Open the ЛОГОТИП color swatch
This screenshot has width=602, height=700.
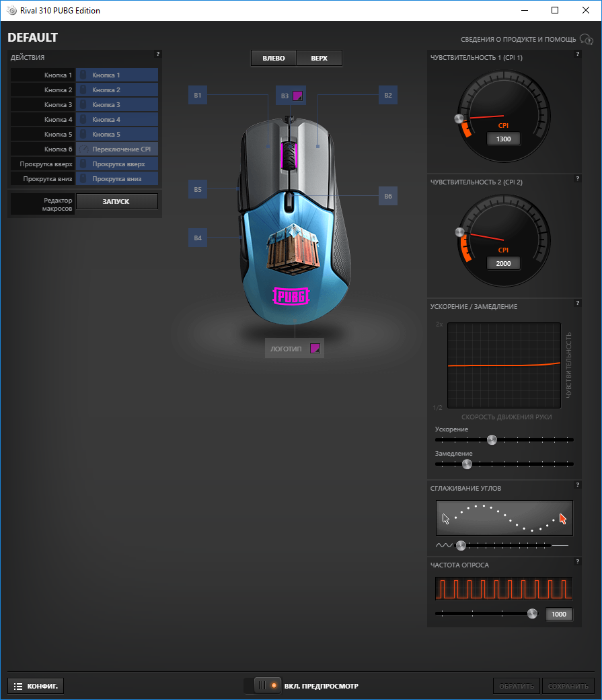pos(315,348)
